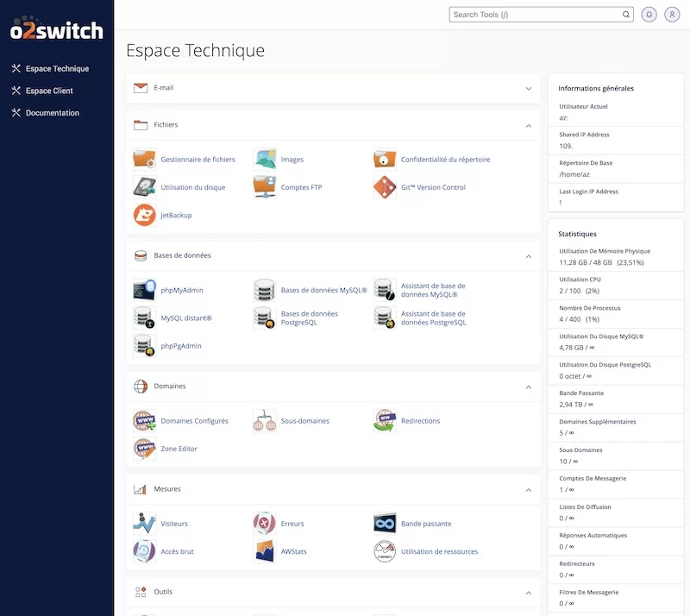Open Comptes FTP link
Image resolution: width=690 pixels, height=616 pixels.
(x=301, y=187)
